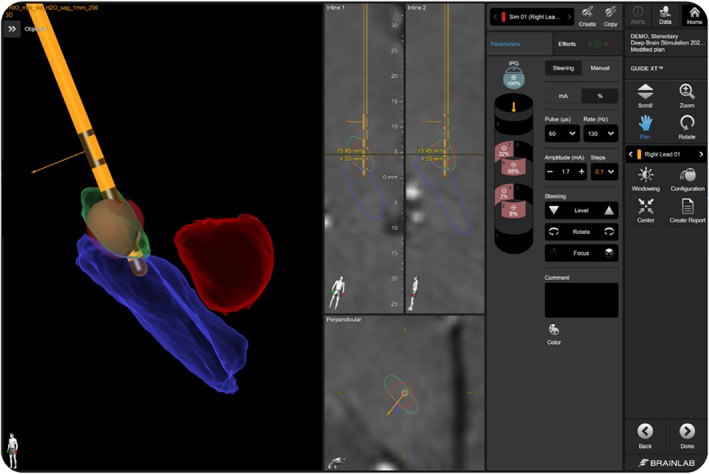Select the Rotate view tool
This screenshot has height=474, width=709.
pos(686,127)
